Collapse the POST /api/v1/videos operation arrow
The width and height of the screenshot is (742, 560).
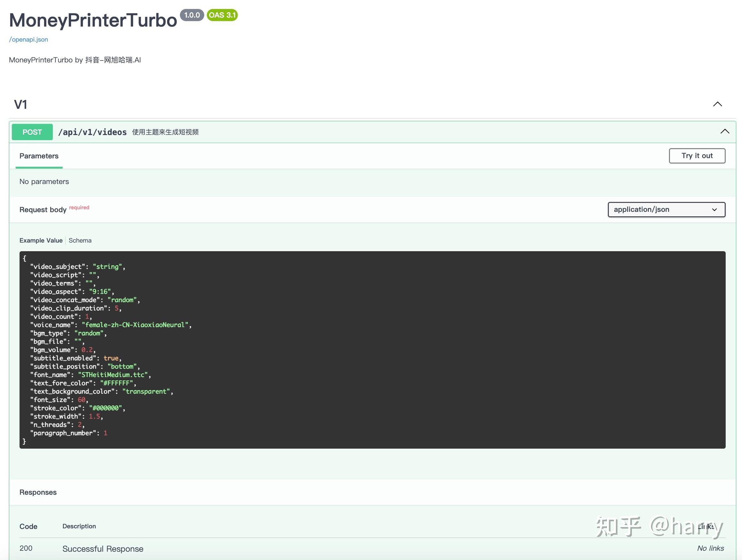coord(725,132)
